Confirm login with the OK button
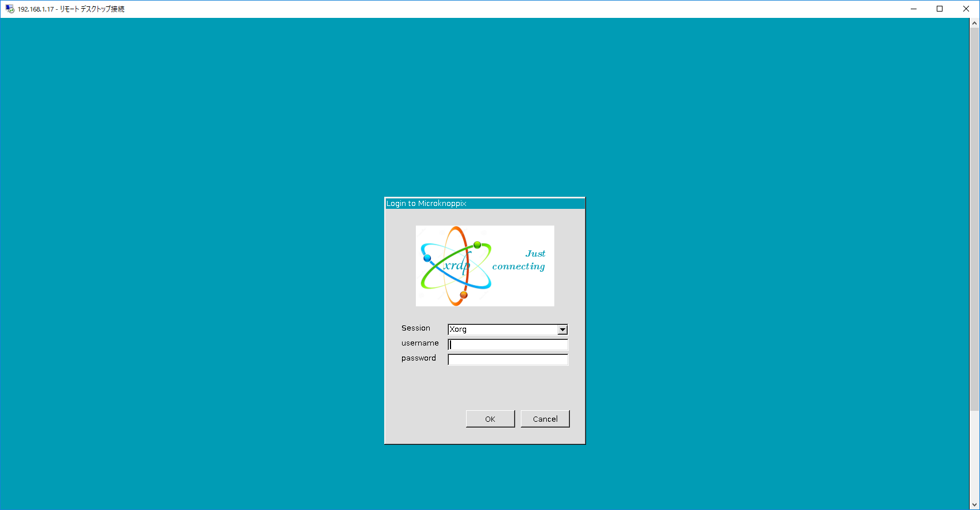The height and width of the screenshot is (510, 980). [490, 419]
